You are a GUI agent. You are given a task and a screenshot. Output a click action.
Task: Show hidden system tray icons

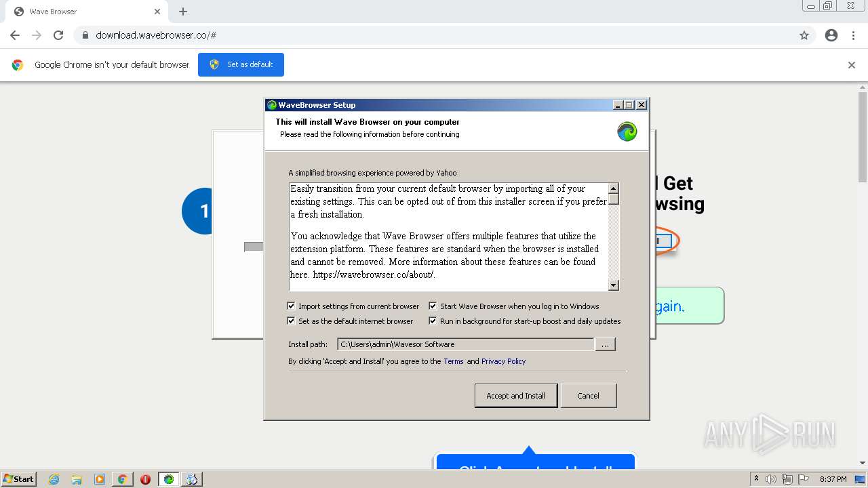click(x=757, y=479)
